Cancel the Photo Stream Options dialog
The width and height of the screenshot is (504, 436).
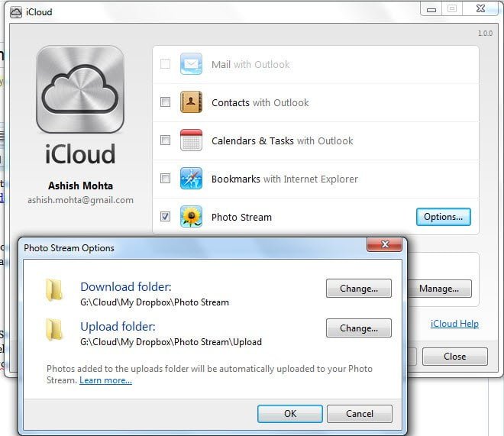pos(360,414)
